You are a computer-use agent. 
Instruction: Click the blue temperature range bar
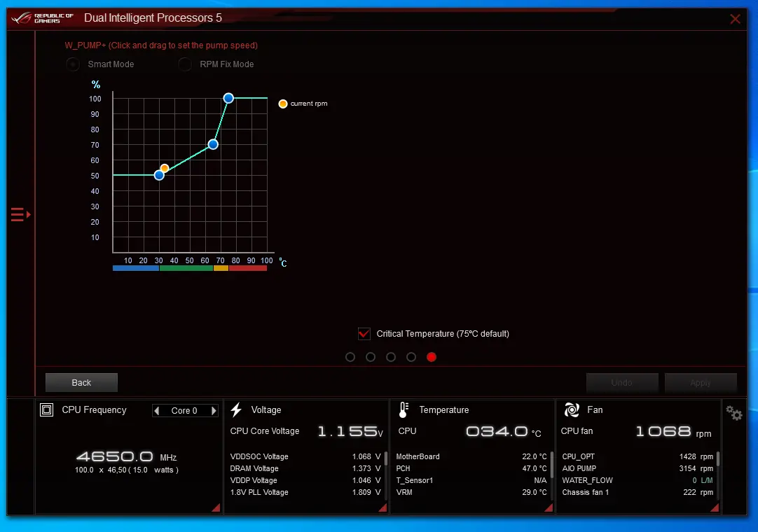(136, 268)
